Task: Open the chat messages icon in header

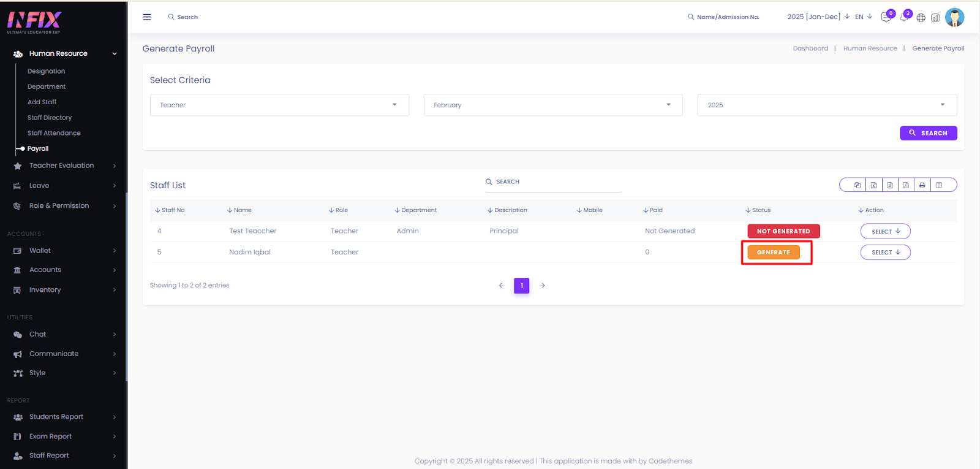Action: click(886, 17)
